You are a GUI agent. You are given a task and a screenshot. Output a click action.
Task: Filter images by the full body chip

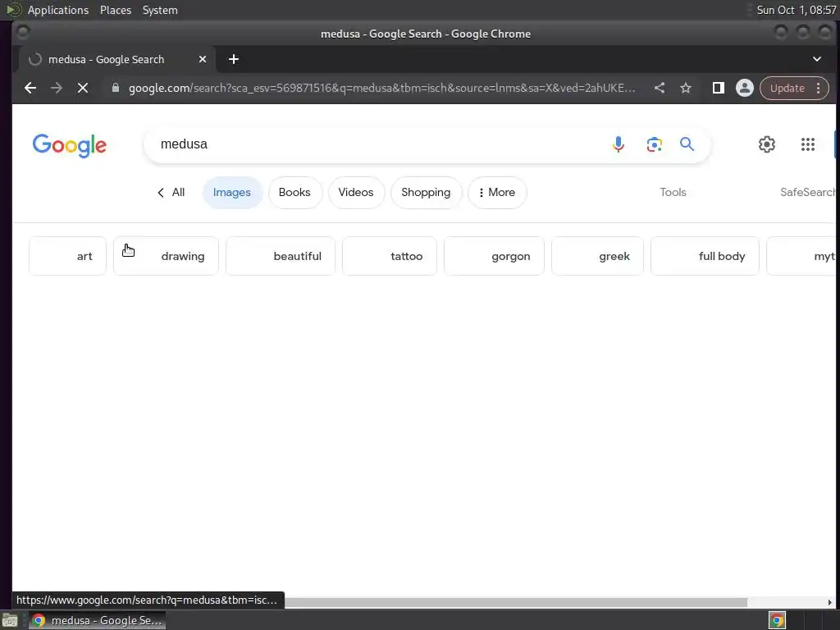tap(705, 256)
